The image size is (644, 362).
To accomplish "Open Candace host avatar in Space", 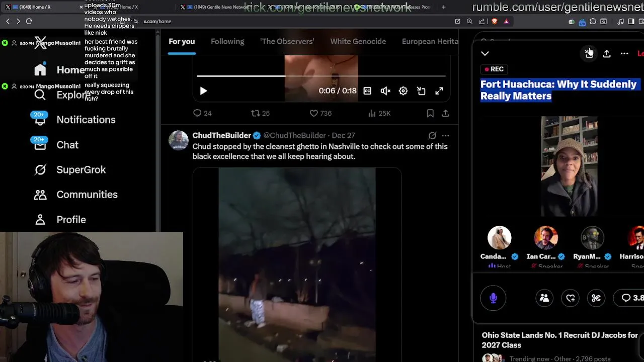I will (x=499, y=238).
